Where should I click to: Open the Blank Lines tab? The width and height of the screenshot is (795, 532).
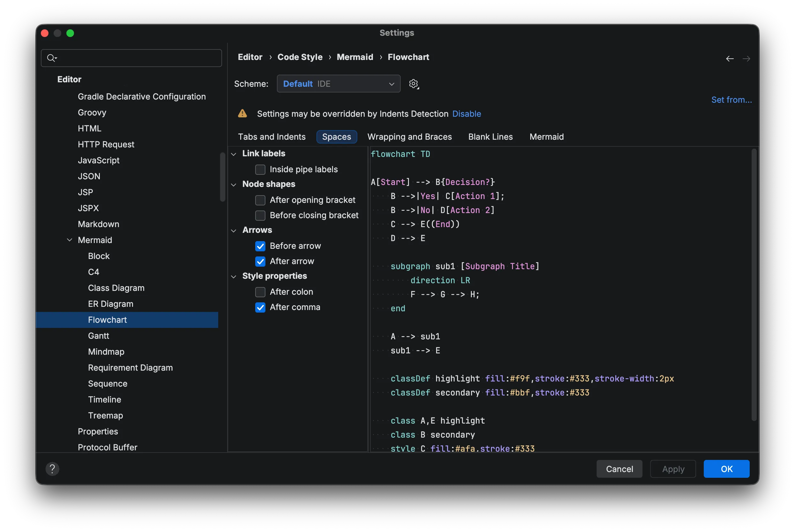490,137
